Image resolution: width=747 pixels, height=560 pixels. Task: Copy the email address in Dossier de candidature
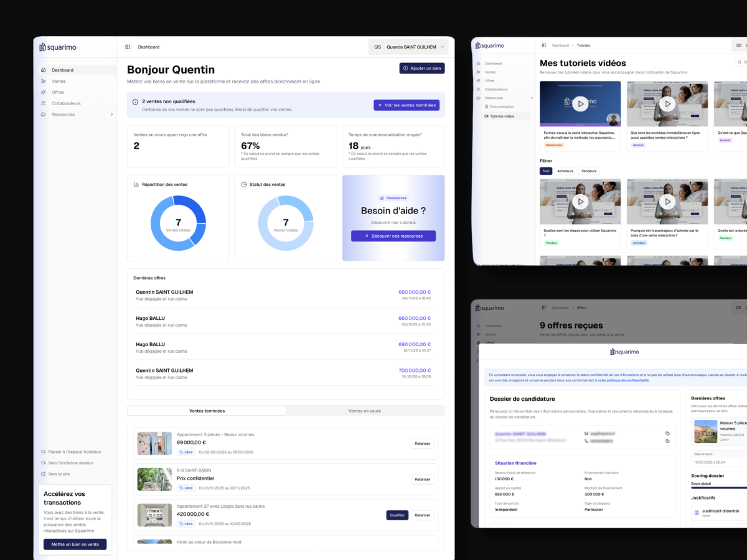point(667,433)
